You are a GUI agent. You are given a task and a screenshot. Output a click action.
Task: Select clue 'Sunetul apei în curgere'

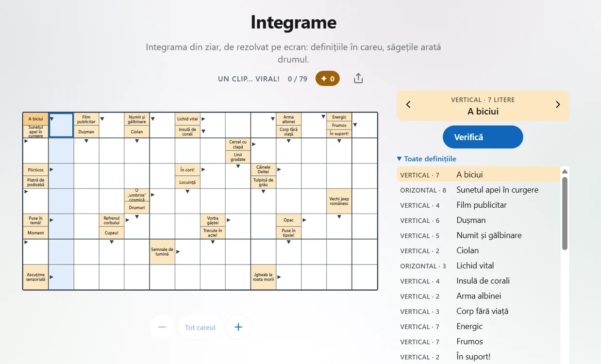(479, 190)
